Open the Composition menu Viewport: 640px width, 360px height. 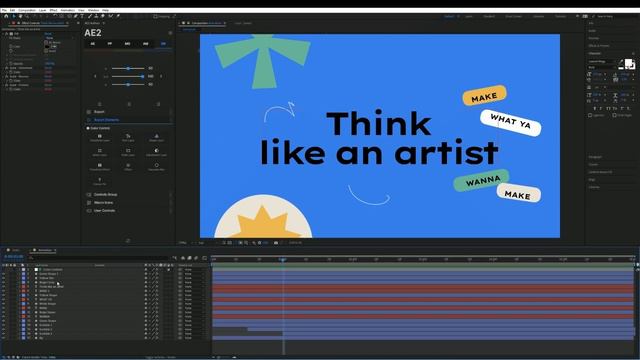click(x=27, y=10)
